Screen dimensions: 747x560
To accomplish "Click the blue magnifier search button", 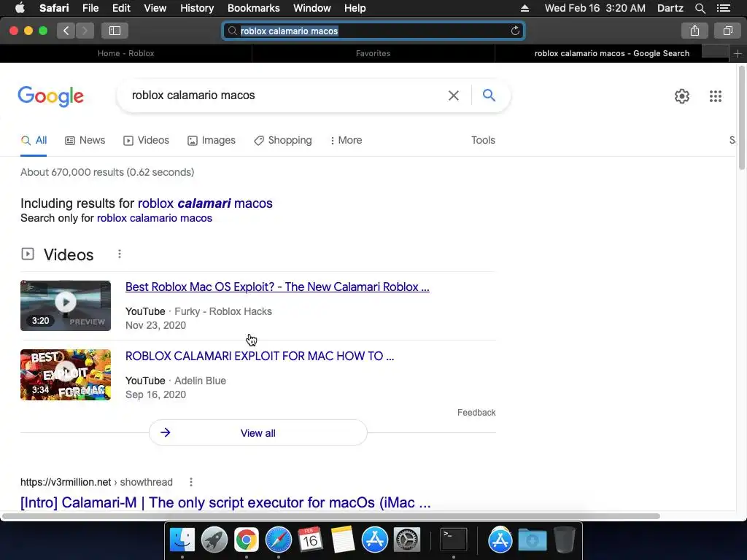I will point(489,96).
